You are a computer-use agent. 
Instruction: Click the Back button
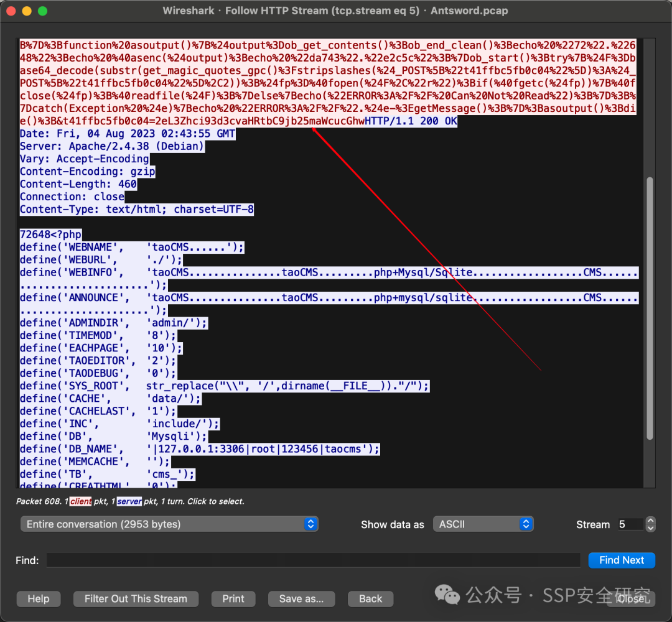click(x=370, y=598)
